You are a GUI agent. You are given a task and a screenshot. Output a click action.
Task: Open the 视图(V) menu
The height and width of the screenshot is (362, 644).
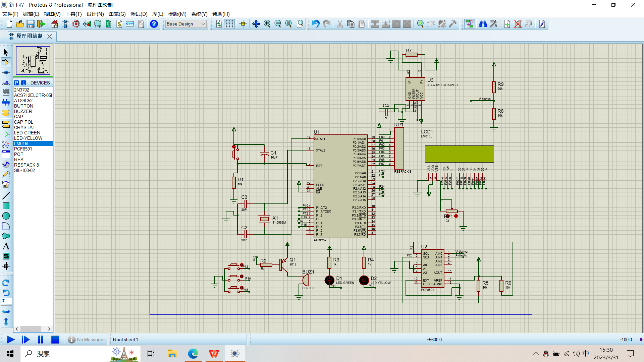click(52, 14)
